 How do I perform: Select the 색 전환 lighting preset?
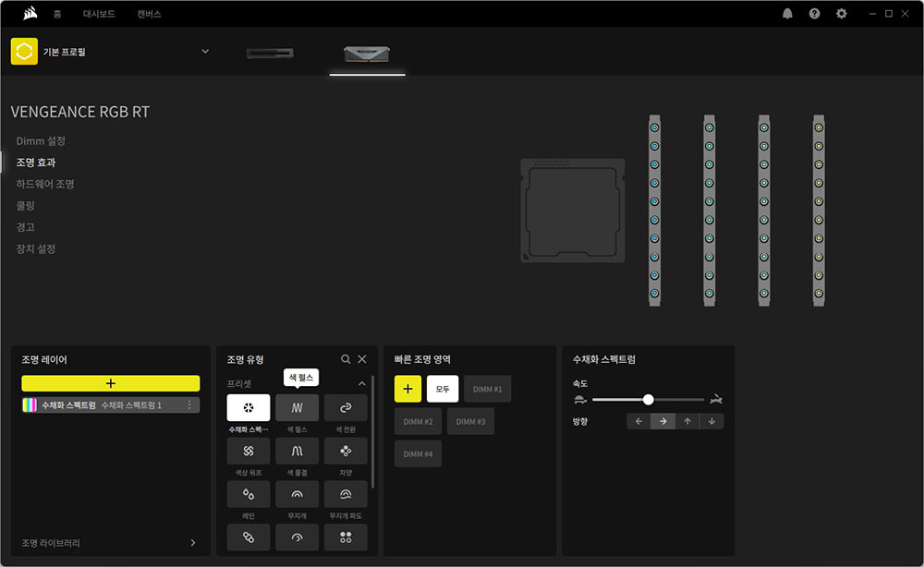[x=346, y=407]
